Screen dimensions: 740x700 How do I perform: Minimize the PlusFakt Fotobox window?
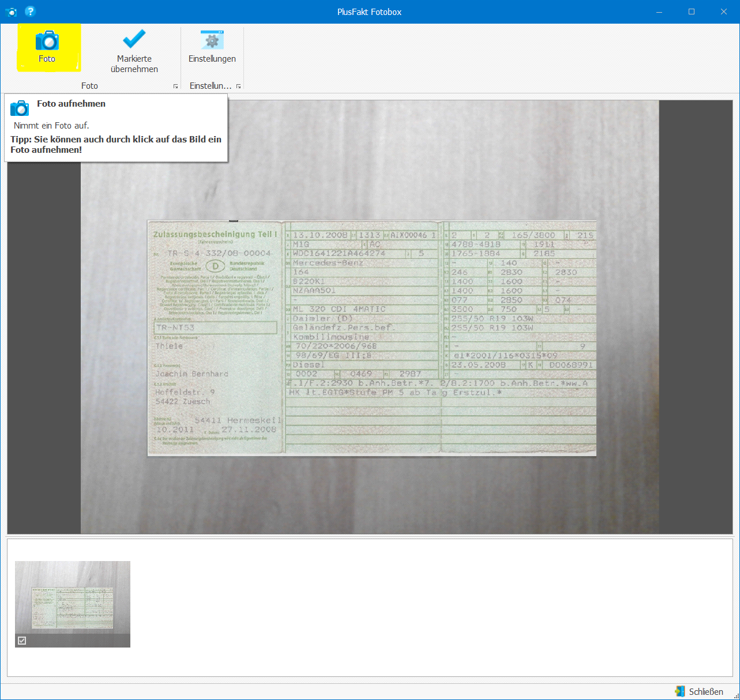[x=659, y=12]
